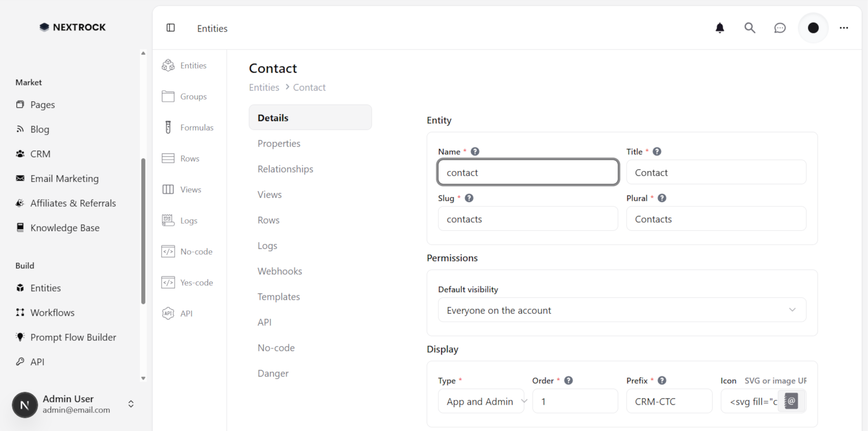Viewport: 868px width, 431px height.
Task: Click help icon next to Name
Action: point(475,152)
